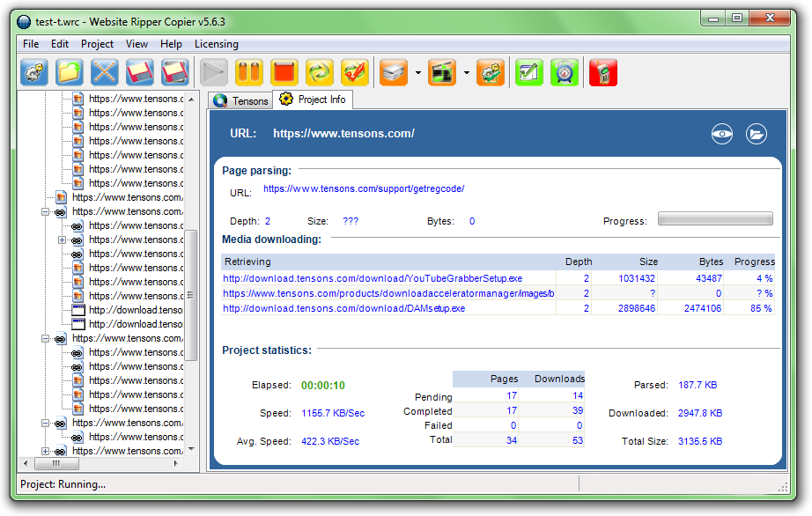Image resolution: width=812 pixels, height=516 pixels.
Task: Click the stacked floppy disks save-all icon
Action: click(175, 72)
